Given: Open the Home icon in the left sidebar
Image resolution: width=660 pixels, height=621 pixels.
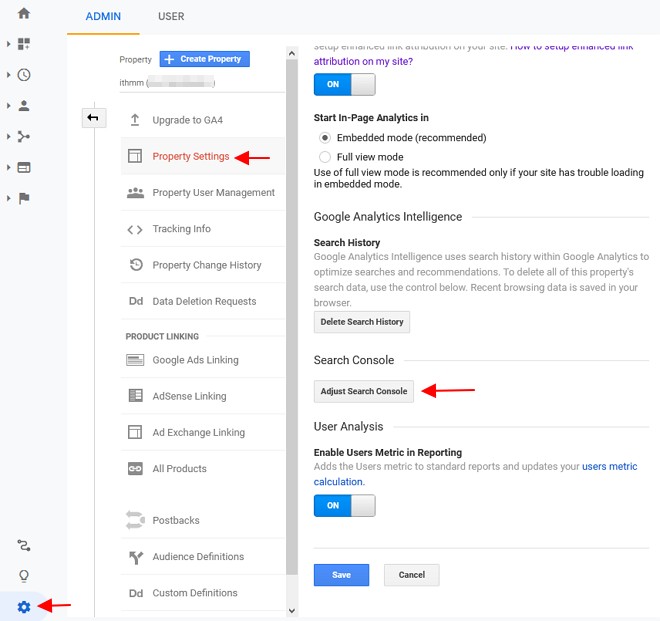Looking at the screenshot, I should pyautogui.click(x=24, y=13).
